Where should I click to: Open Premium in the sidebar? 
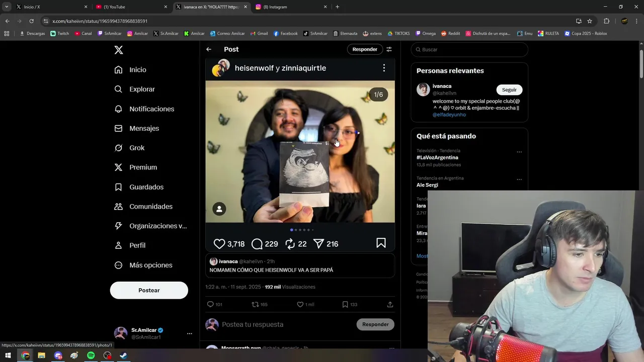[135, 167]
